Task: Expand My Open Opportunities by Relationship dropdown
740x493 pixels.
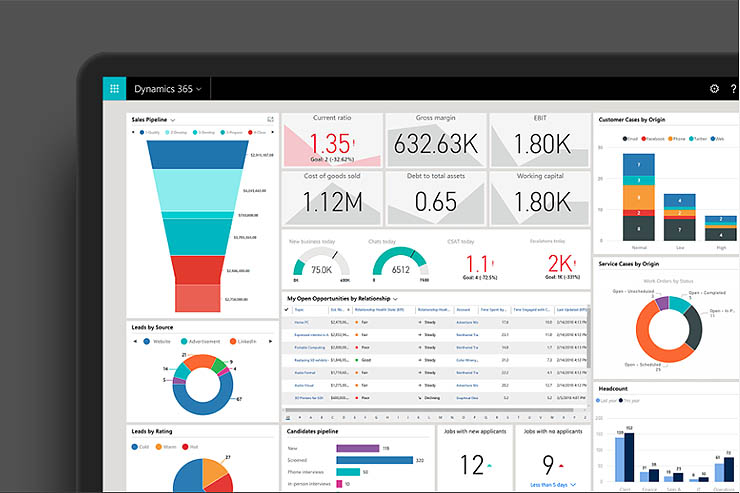Action: [396, 298]
